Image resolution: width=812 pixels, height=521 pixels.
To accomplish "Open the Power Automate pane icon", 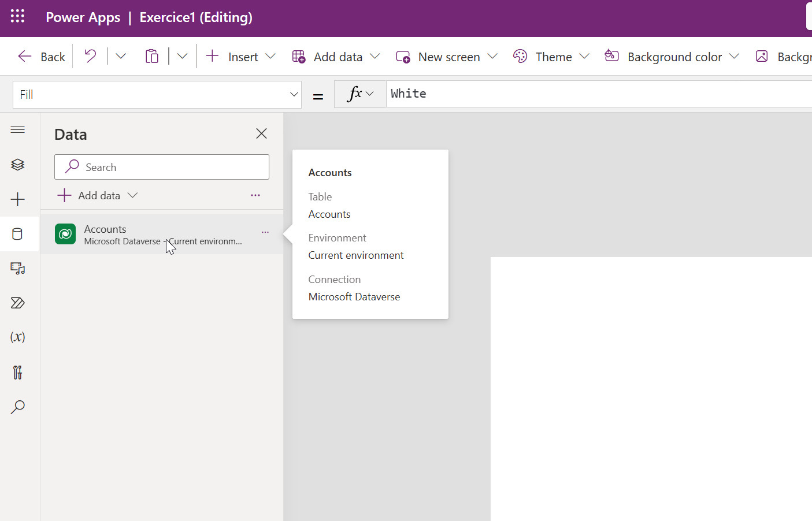I will tap(18, 303).
